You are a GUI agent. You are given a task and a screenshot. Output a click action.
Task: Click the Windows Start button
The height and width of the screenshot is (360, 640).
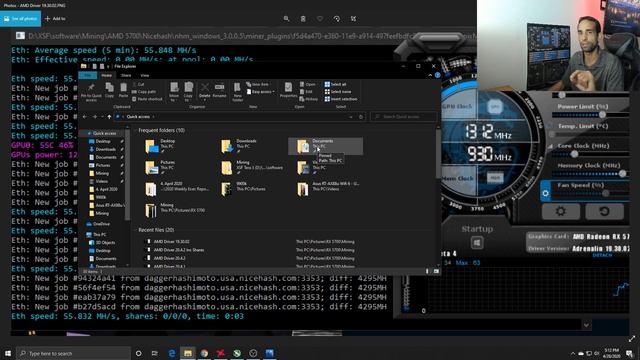coord(8,353)
